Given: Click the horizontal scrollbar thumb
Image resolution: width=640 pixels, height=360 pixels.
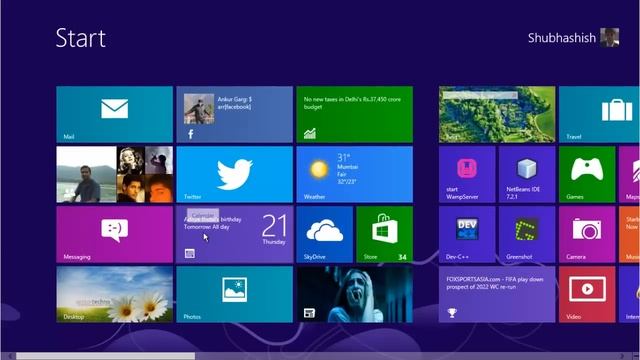Looking at the screenshot, I should pyautogui.click(x=105, y=356).
